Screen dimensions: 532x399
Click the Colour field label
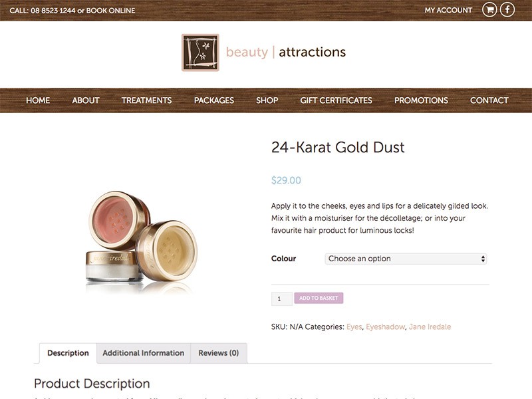tap(284, 259)
